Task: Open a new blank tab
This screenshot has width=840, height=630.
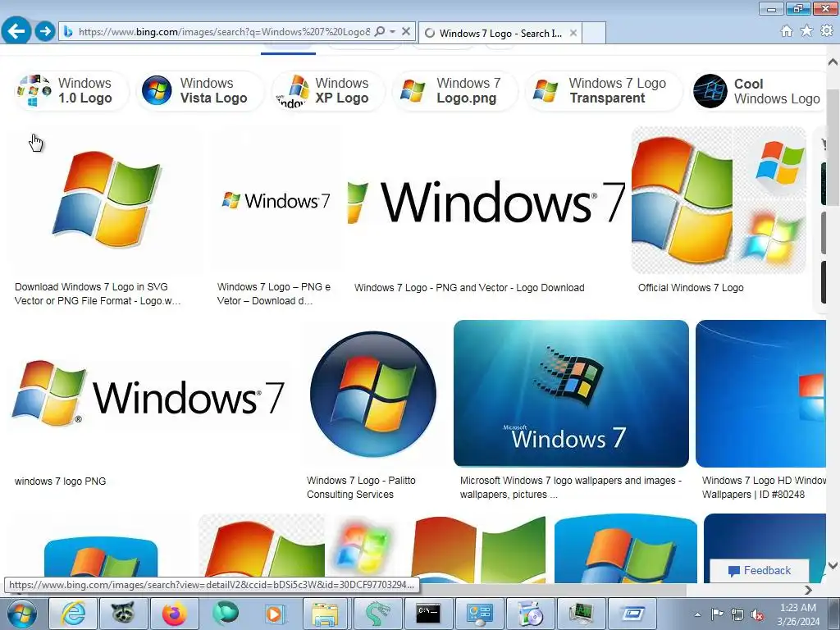Action: [594, 33]
